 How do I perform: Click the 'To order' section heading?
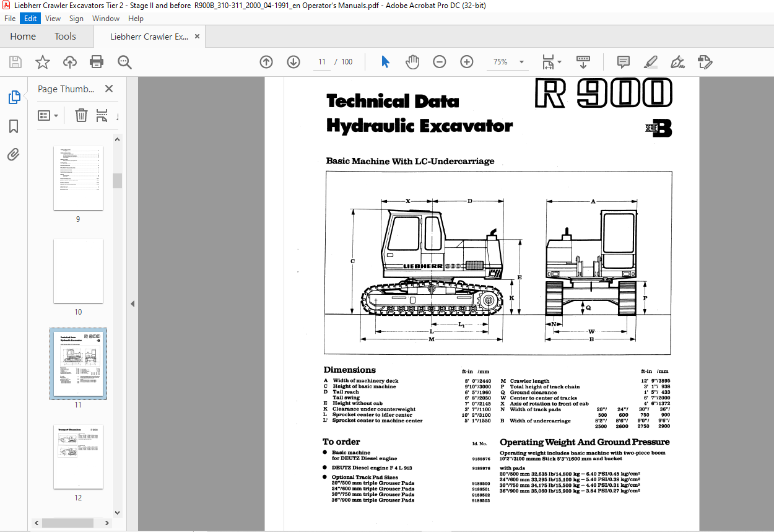(341, 442)
